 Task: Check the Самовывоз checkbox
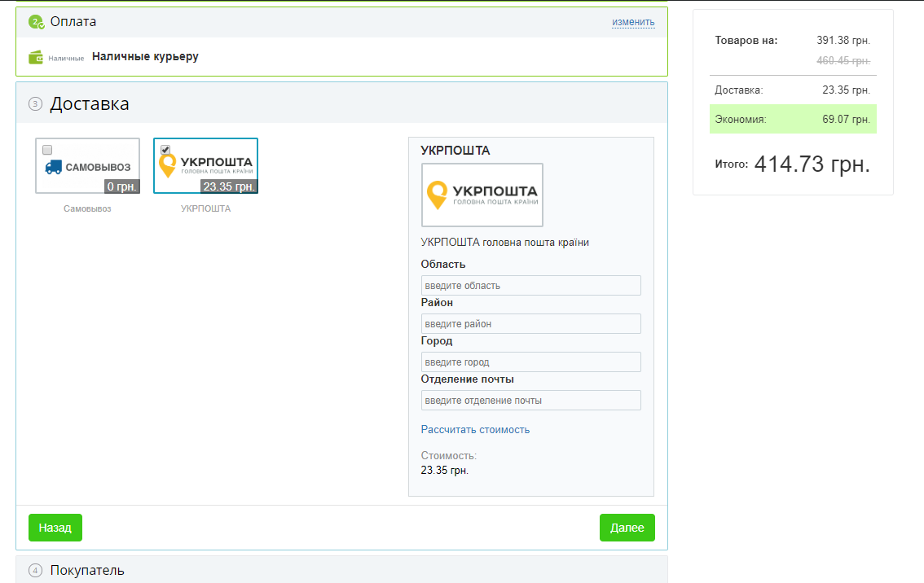point(47,150)
